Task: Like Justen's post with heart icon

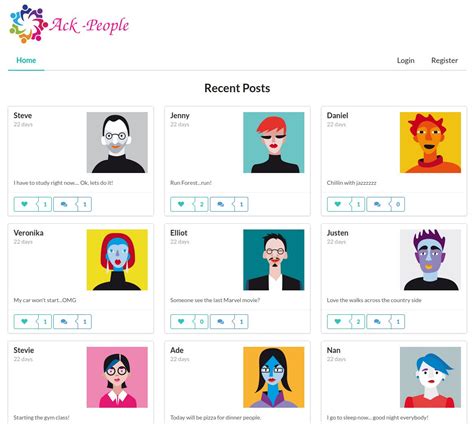Action: (338, 322)
